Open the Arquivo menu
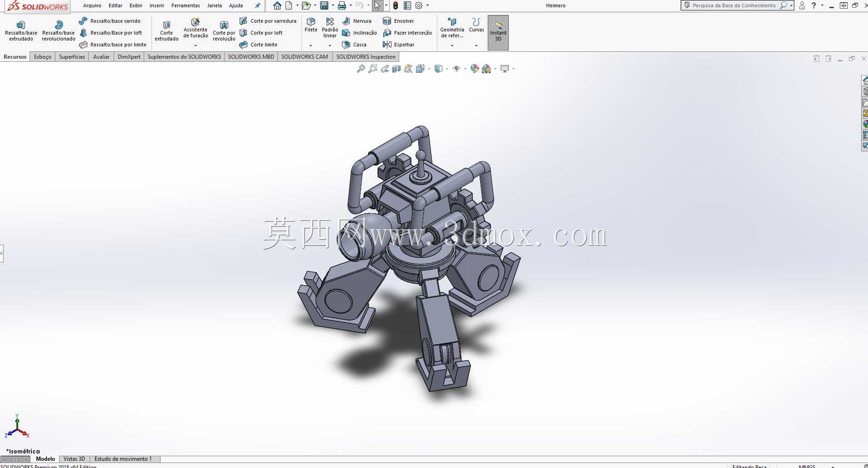The image size is (868, 468). pos(92,5)
